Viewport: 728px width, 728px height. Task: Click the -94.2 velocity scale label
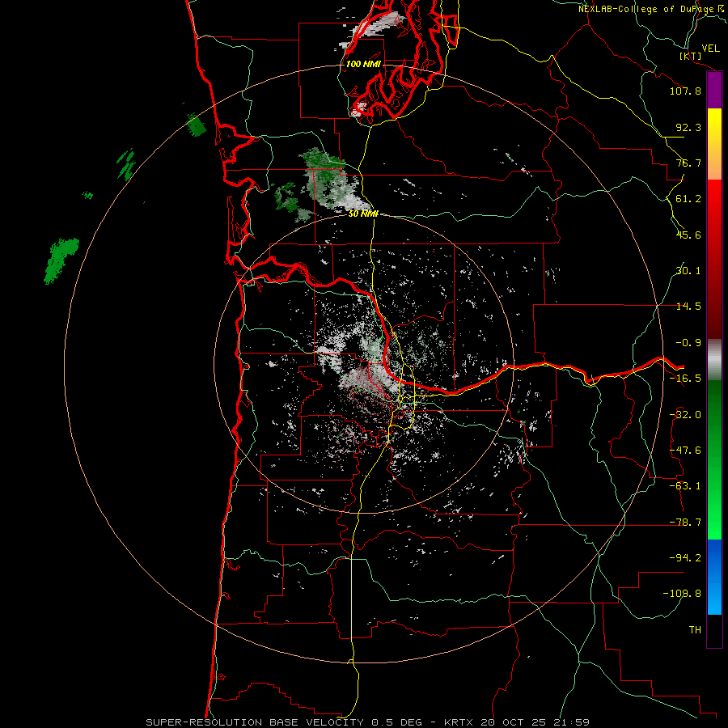(x=685, y=558)
